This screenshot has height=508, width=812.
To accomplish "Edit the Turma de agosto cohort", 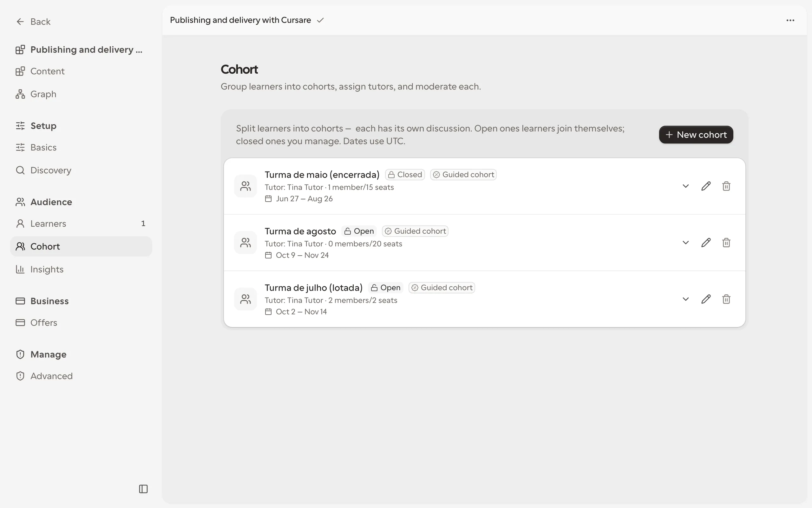I will tap(706, 243).
